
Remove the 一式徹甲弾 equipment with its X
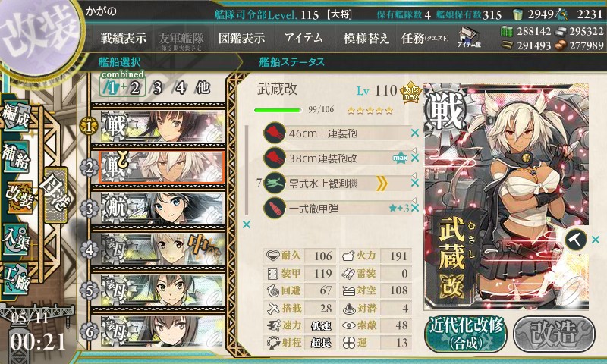pyautogui.click(x=415, y=208)
